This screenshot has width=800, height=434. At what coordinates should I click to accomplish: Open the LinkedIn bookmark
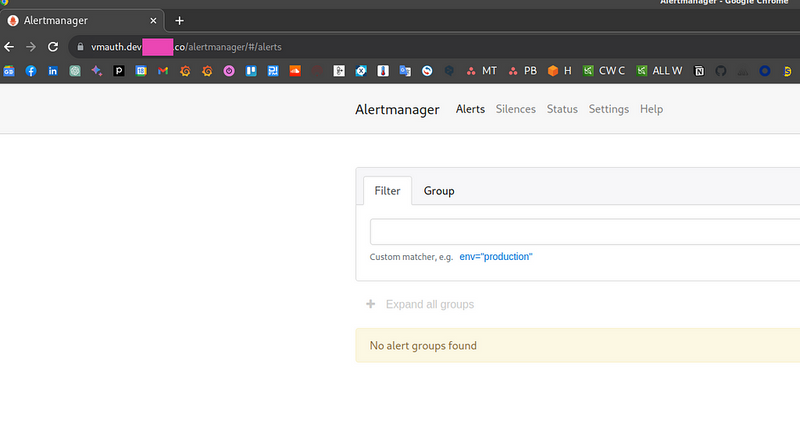click(53, 71)
